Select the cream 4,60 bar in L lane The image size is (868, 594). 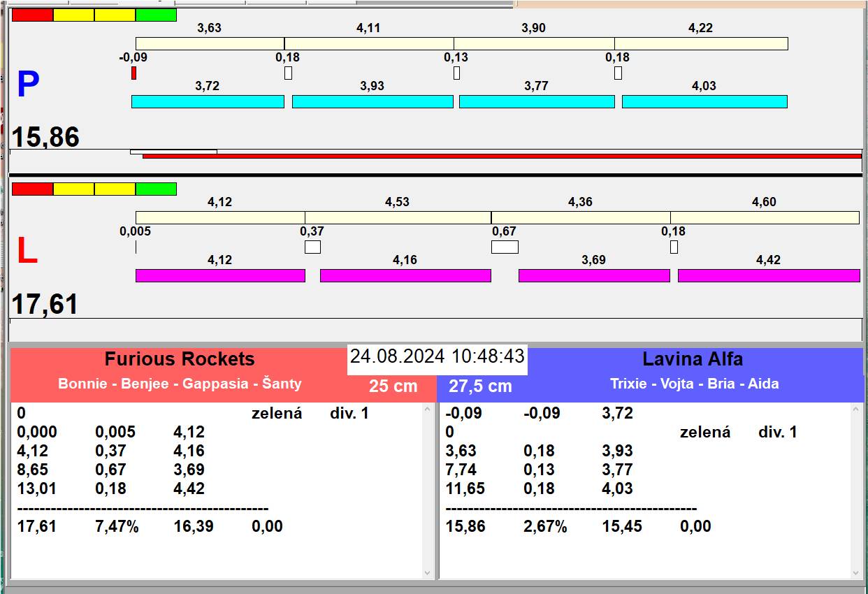[765, 217]
